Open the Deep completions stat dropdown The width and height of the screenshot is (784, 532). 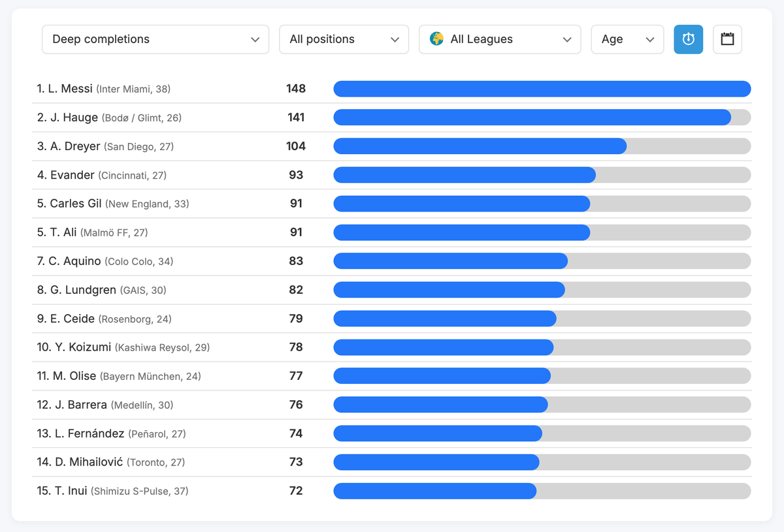[x=155, y=39]
